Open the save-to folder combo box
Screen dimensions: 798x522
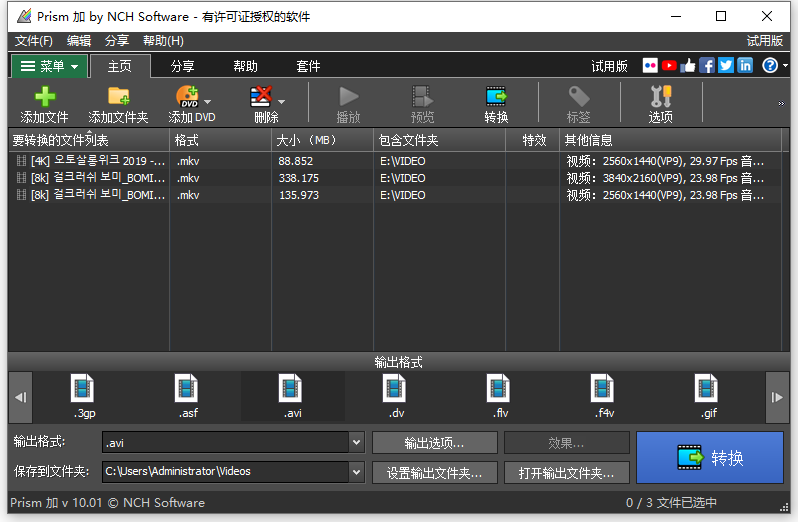point(233,472)
